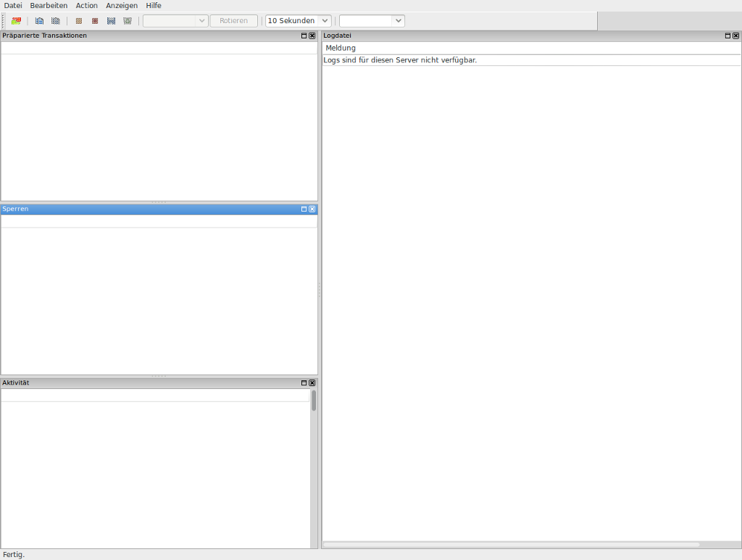Image resolution: width=742 pixels, height=560 pixels.
Task: Click the Copy icon in the toolbar
Action: point(40,21)
